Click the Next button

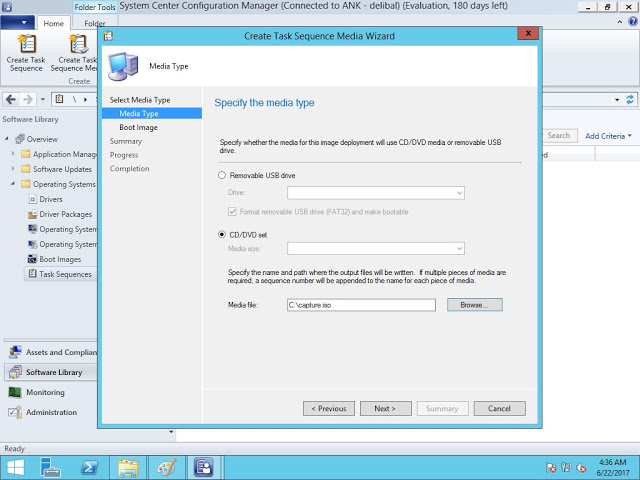point(384,408)
